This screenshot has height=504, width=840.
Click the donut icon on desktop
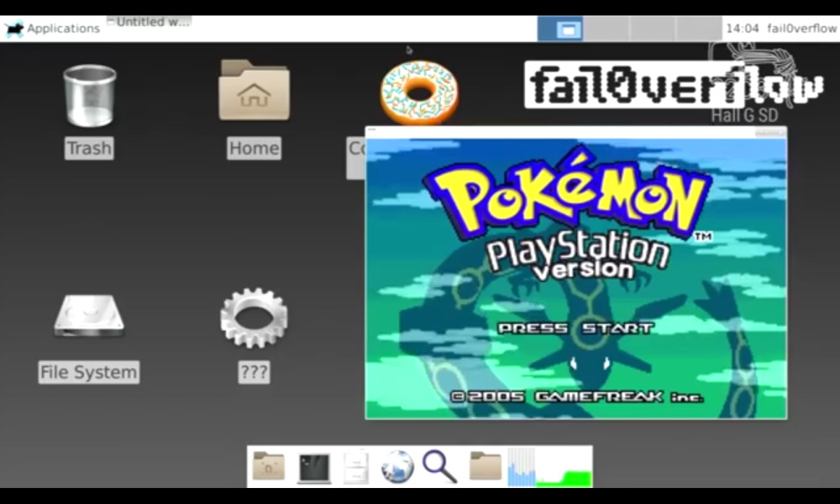coord(419,92)
